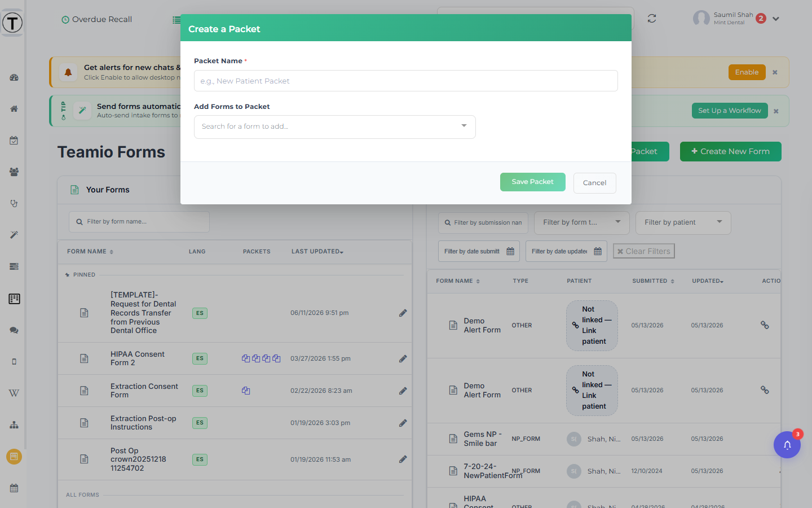Open the users group icon in the sidebar
Viewport: 812px width, 508px height.
pyautogui.click(x=14, y=172)
